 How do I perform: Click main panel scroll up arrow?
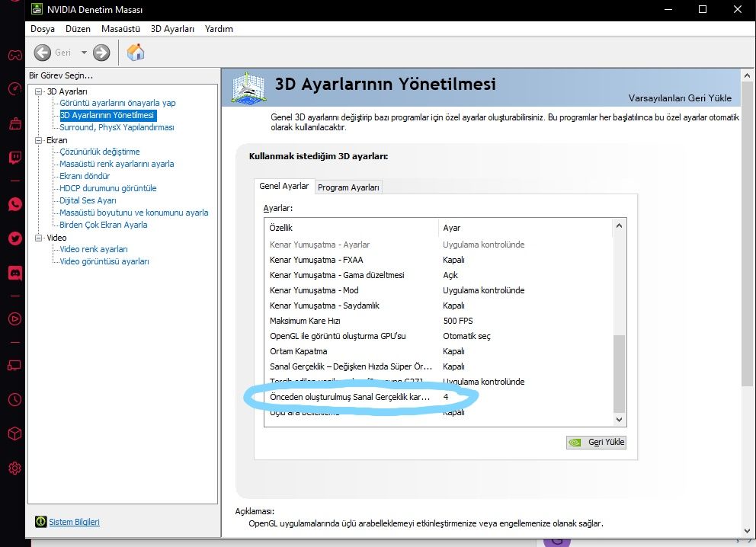point(747,75)
